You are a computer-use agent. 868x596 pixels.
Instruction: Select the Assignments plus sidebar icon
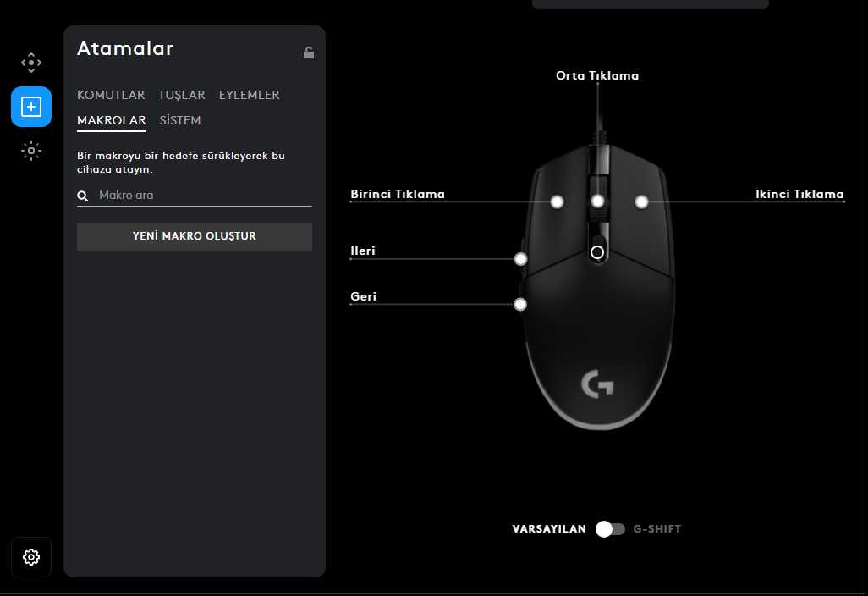point(31,107)
